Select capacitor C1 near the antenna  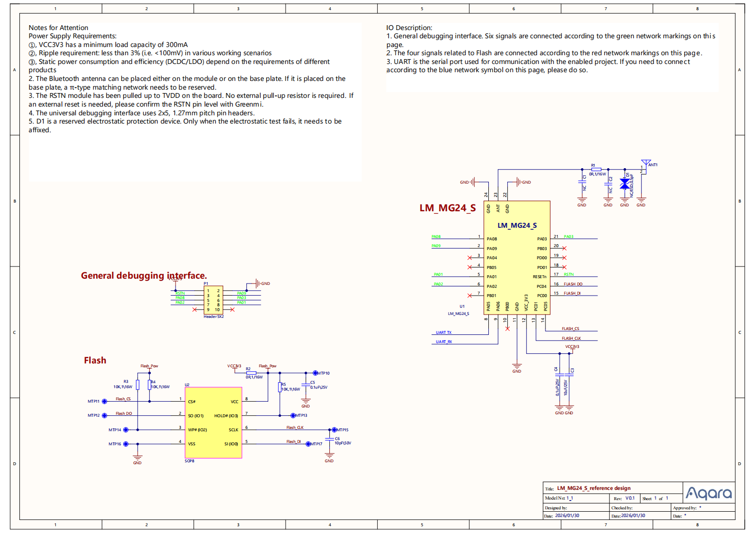(x=582, y=182)
